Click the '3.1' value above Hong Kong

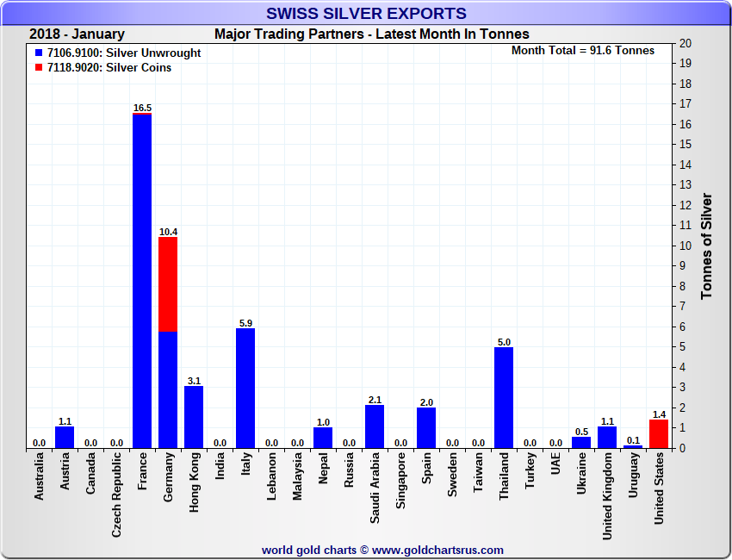tap(194, 381)
